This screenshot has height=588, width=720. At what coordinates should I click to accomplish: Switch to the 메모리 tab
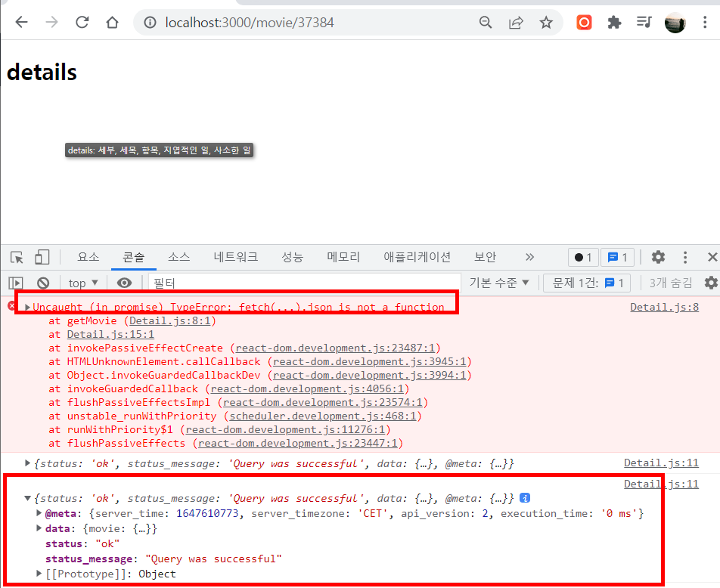[343, 257]
